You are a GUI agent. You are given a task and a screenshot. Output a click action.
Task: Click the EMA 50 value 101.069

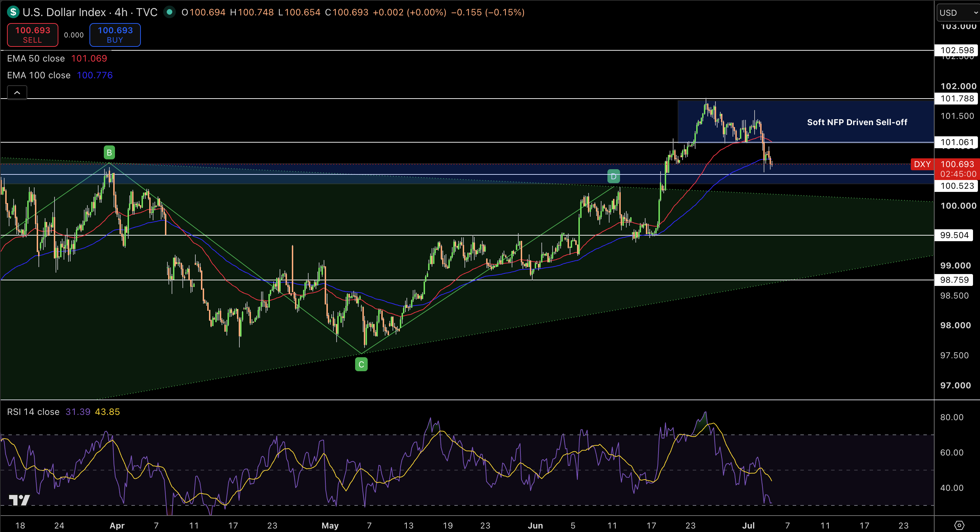[x=89, y=59]
